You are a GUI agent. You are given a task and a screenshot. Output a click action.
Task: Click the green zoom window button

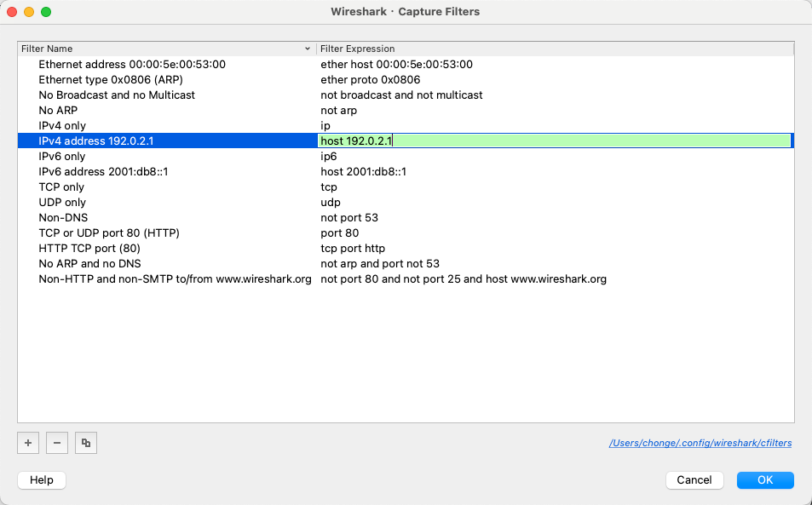pos(46,12)
